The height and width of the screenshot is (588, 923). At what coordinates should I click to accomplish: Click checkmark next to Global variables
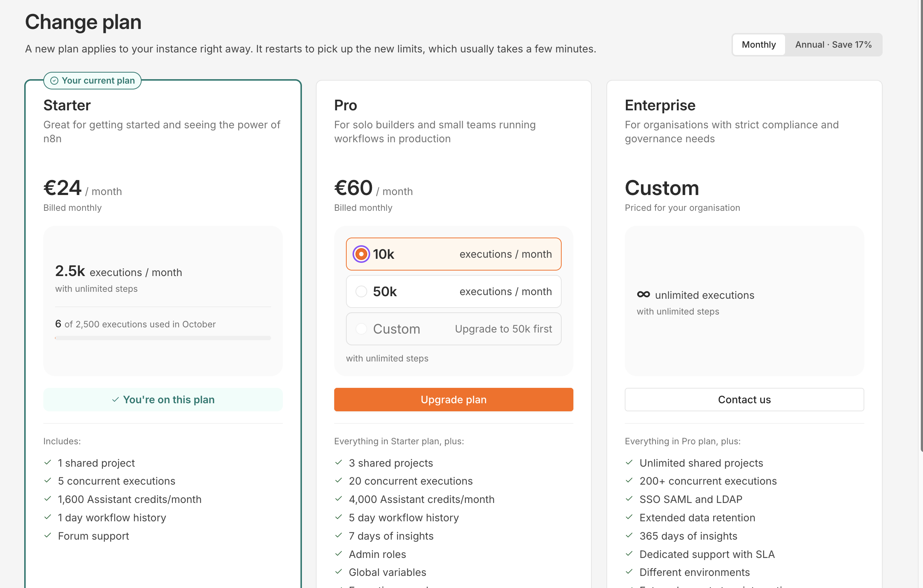click(339, 572)
